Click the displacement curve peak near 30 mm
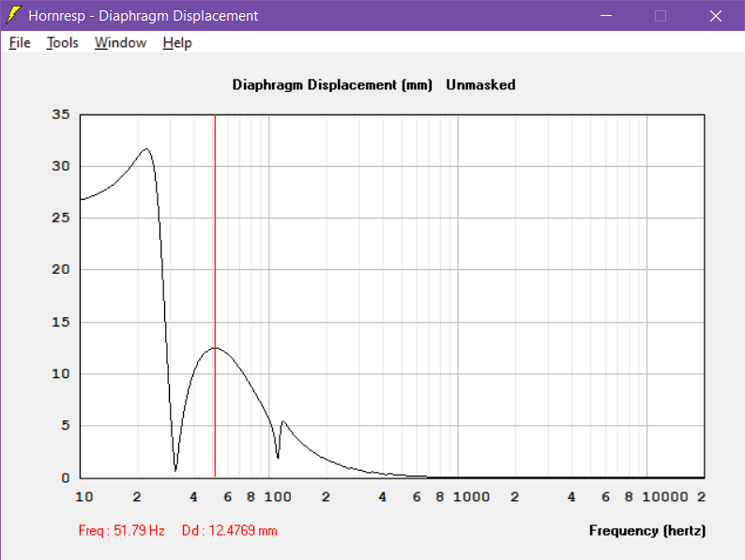 [x=146, y=149]
